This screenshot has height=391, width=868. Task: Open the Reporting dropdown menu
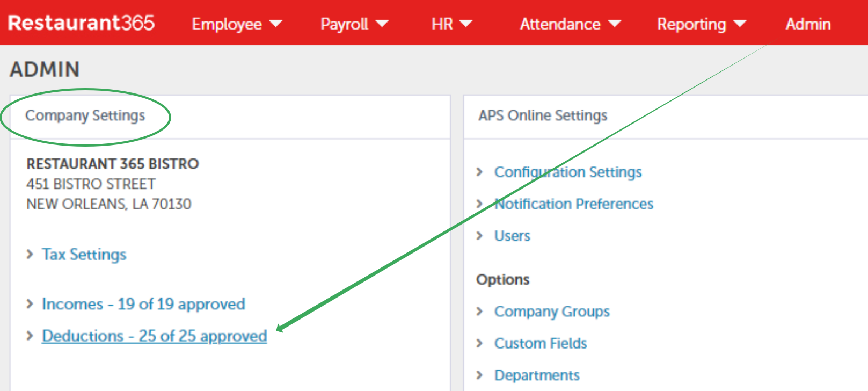pyautogui.click(x=702, y=24)
